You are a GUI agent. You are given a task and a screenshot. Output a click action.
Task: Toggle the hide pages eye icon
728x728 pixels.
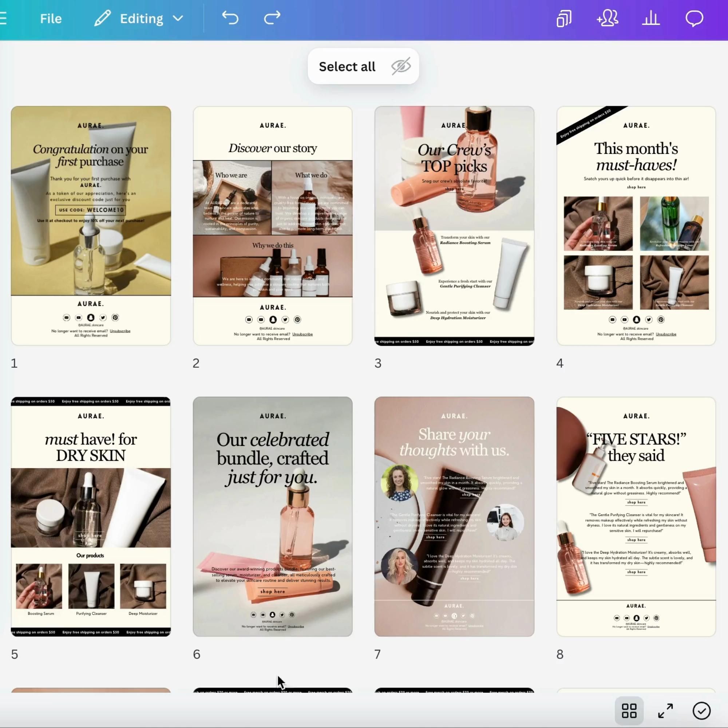(400, 66)
